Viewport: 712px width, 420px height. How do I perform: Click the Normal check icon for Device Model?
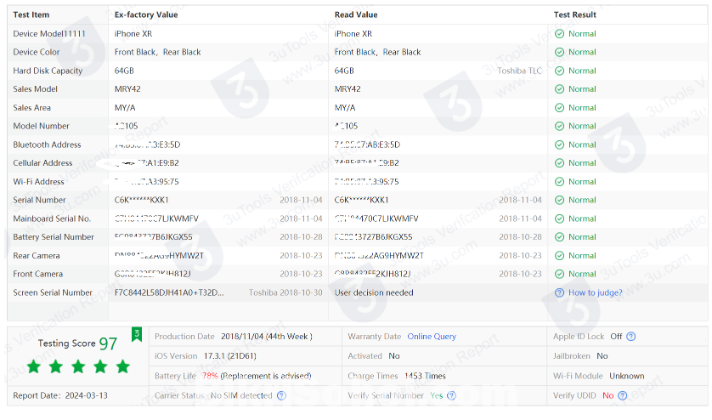click(x=559, y=34)
